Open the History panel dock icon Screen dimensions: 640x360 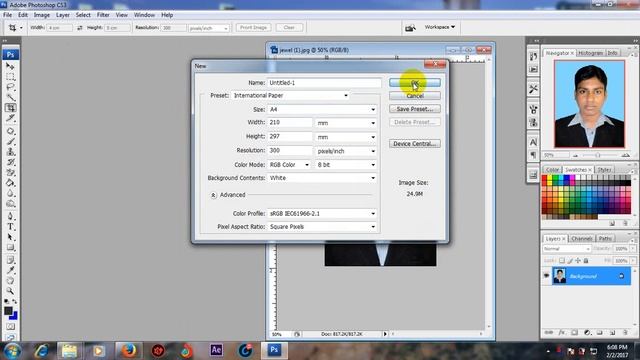click(x=533, y=57)
